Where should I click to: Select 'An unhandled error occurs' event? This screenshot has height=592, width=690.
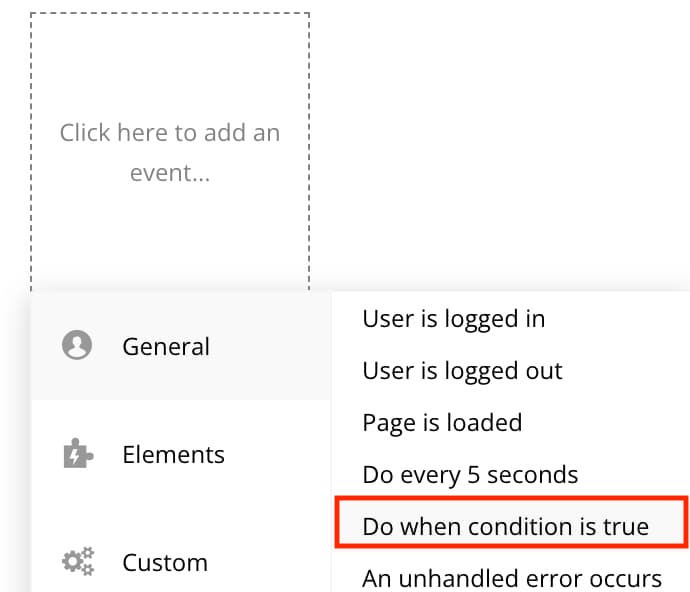512,578
